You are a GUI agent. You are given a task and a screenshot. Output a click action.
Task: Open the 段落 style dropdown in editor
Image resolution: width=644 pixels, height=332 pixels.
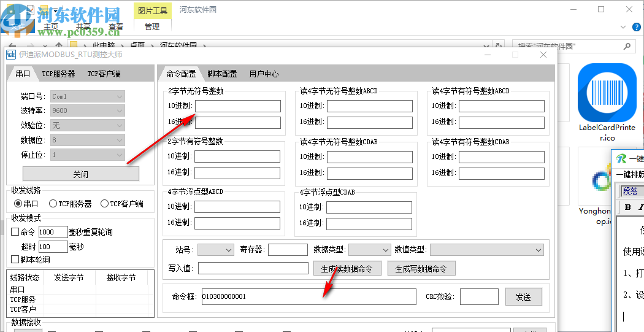tap(632, 191)
